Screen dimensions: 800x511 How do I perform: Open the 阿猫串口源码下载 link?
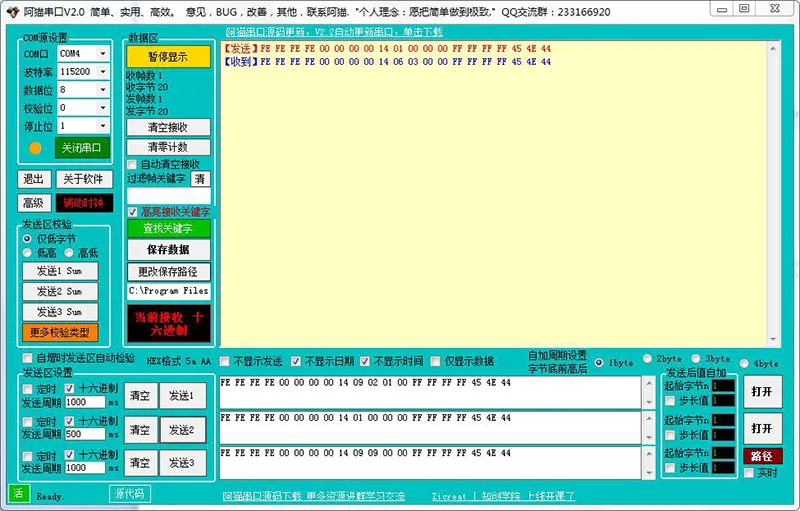pyautogui.click(x=314, y=496)
